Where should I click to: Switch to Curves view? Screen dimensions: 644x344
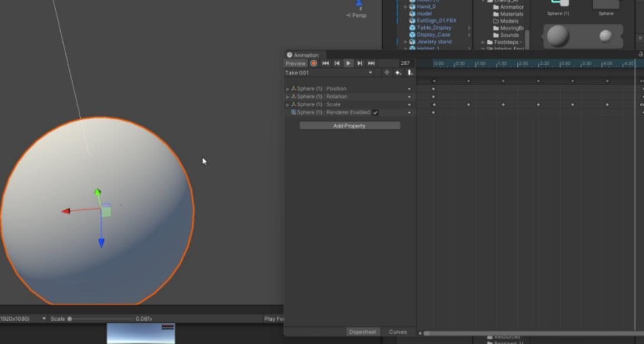click(398, 332)
